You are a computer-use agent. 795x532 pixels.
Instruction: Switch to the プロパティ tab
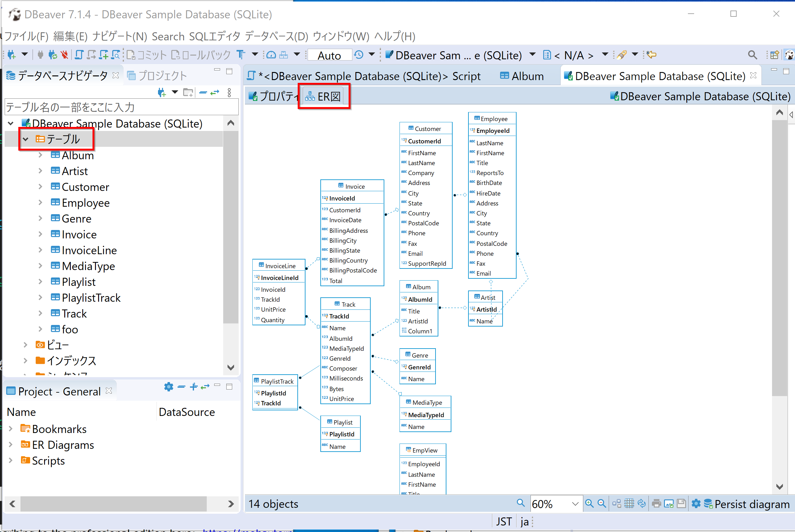[x=273, y=96]
